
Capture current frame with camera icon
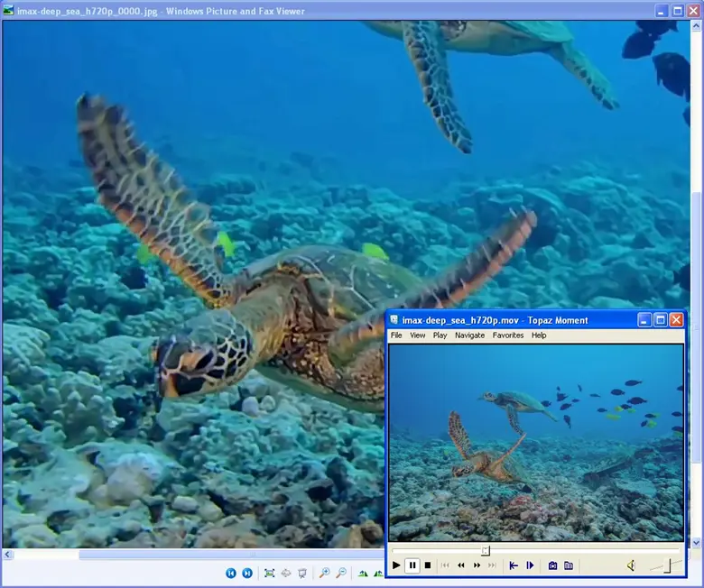coord(553,565)
